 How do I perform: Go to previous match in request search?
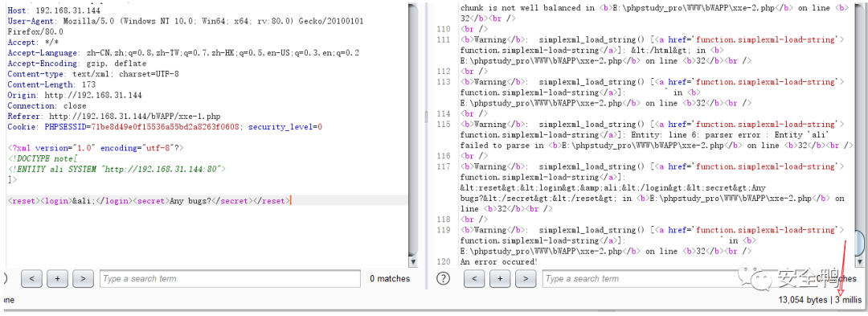coord(31,279)
